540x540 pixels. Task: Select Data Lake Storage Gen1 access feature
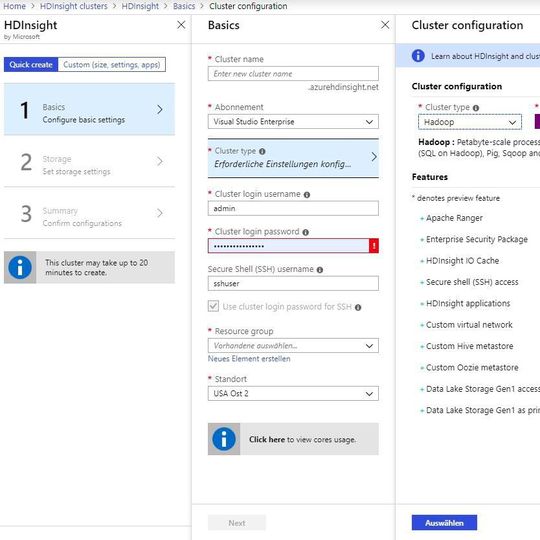(x=483, y=389)
